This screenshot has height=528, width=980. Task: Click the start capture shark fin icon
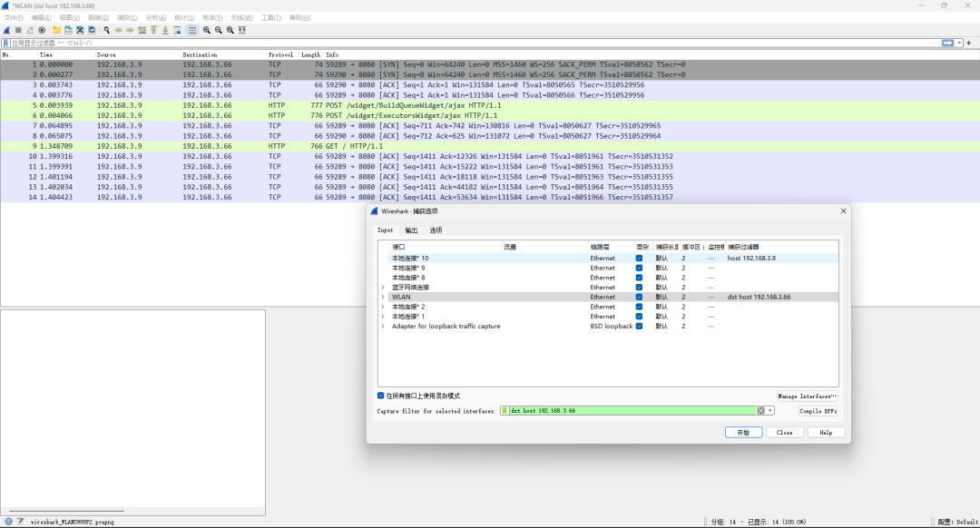pyautogui.click(x=6, y=30)
